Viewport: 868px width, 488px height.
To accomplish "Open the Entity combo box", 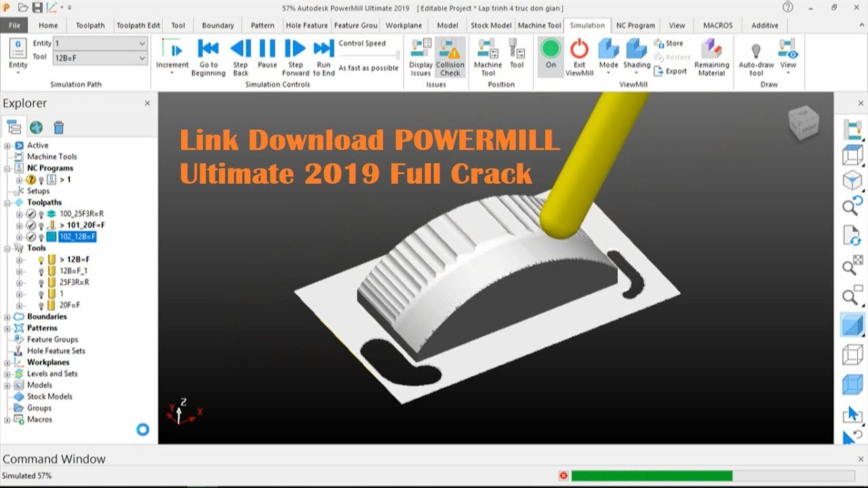I will tap(100, 43).
